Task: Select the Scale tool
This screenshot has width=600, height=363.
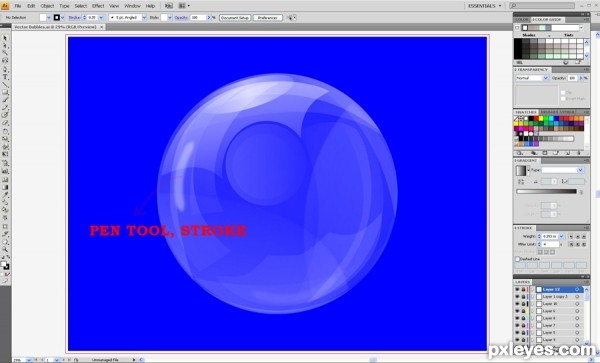Action: coord(5,139)
